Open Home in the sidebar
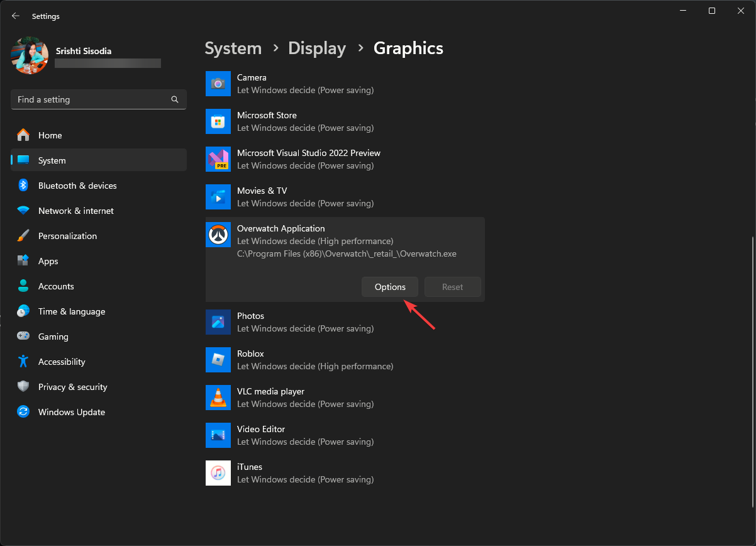This screenshot has width=756, height=546. coord(99,135)
